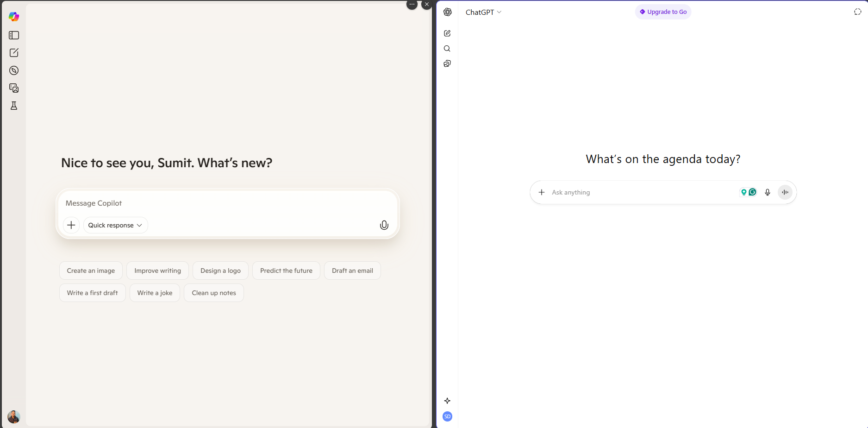Start ChatGPT voice mode
868x428 pixels.
[785, 192]
